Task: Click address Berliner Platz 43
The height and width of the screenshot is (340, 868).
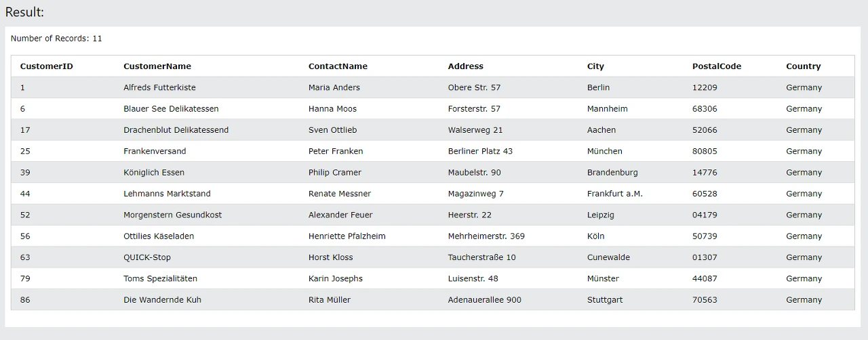Action: point(480,151)
